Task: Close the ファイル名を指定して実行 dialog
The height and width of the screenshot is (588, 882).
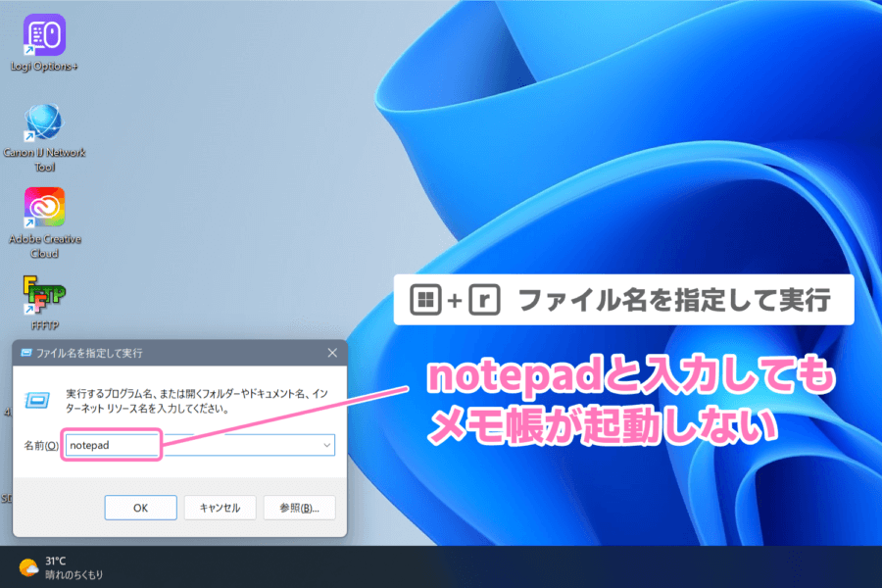Action: pyautogui.click(x=332, y=353)
